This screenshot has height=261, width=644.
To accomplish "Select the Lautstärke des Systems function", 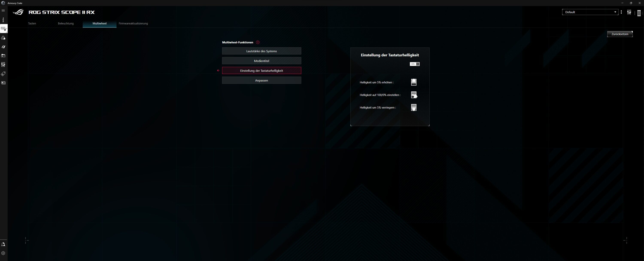I will pyautogui.click(x=261, y=51).
